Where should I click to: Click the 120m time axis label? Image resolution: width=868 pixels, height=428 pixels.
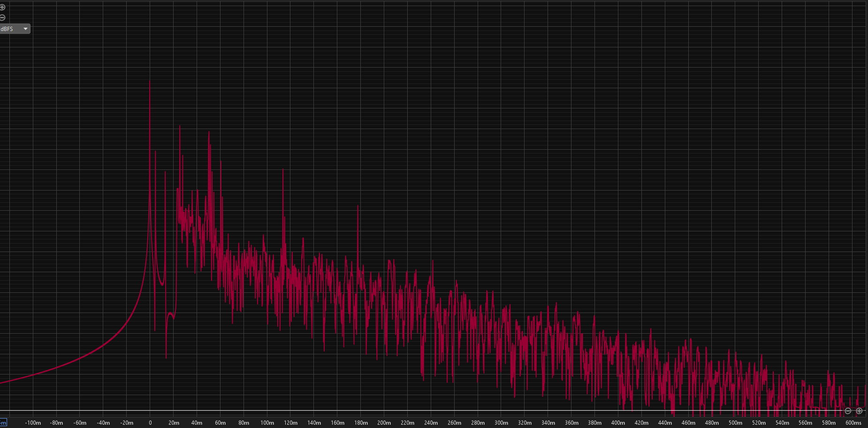[291, 423]
